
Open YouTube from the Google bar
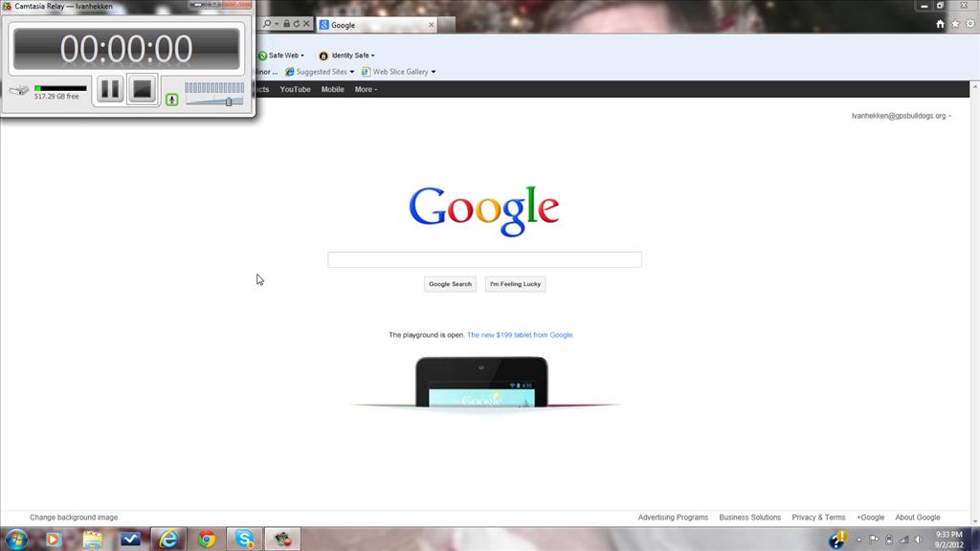[295, 89]
